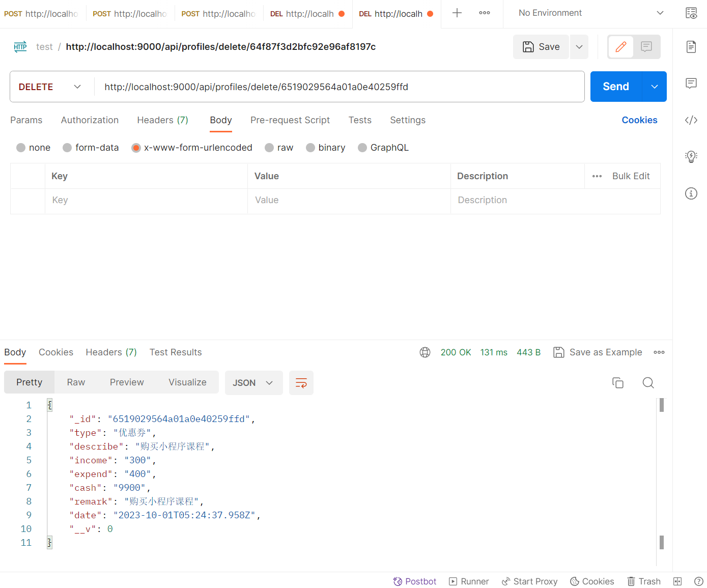
Task: Choose the GraphQL body option
Action: [x=362, y=148]
